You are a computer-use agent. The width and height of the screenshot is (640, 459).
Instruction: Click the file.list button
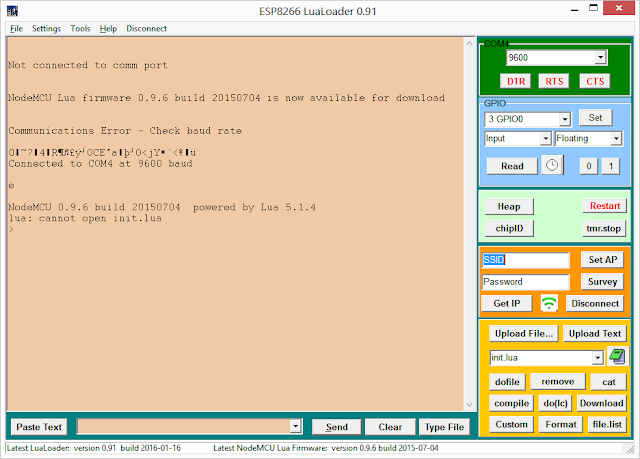pos(607,424)
